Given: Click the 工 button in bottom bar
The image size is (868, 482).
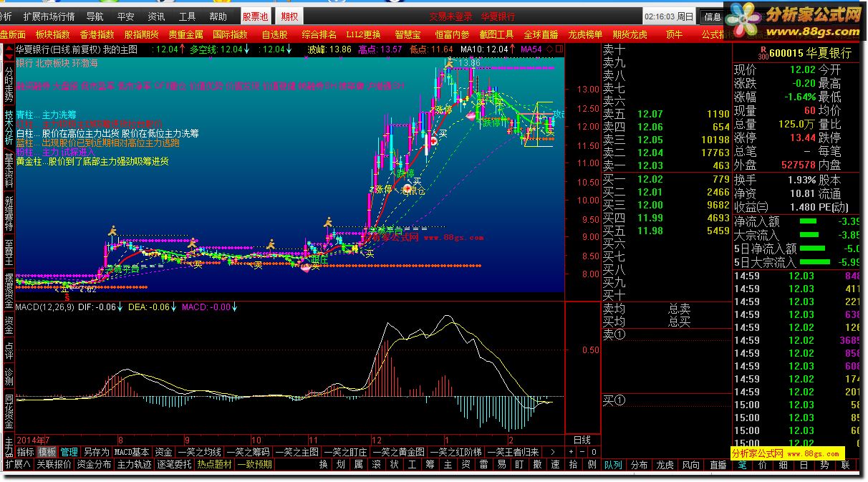Looking at the screenshot, I should (x=413, y=464).
